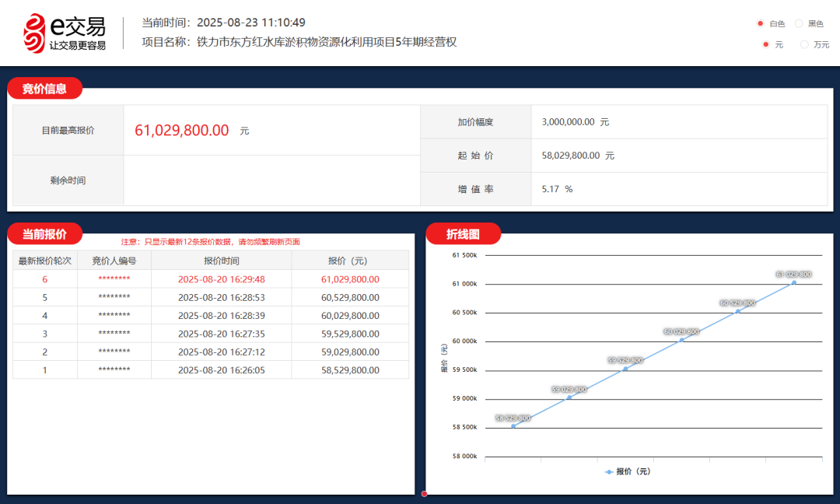Click the 起始价 value 58,029,800.00
Viewport: 840px width, 504px height.
coord(571,156)
